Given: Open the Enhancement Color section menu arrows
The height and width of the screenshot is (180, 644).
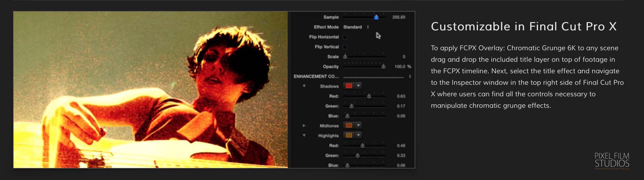Looking at the screenshot, I should pos(410,76).
